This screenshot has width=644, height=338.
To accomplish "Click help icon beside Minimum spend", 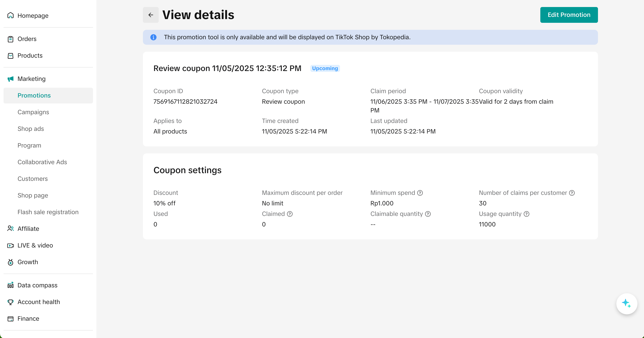I will coord(420,193).
